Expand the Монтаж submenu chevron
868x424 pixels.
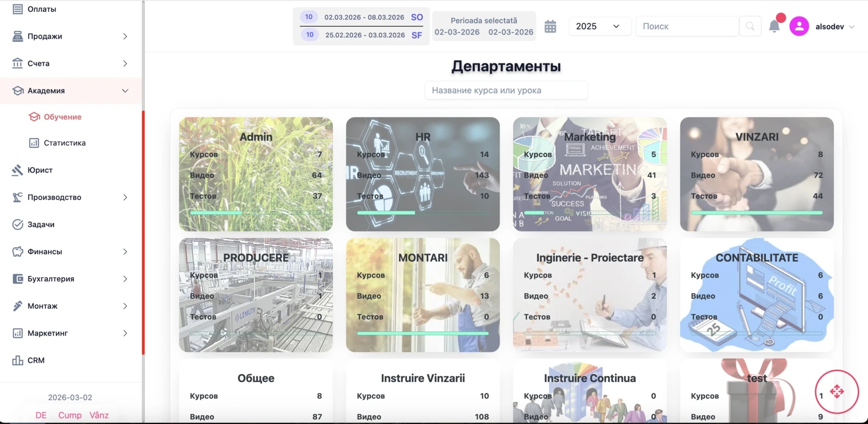(x=125, y=306)
